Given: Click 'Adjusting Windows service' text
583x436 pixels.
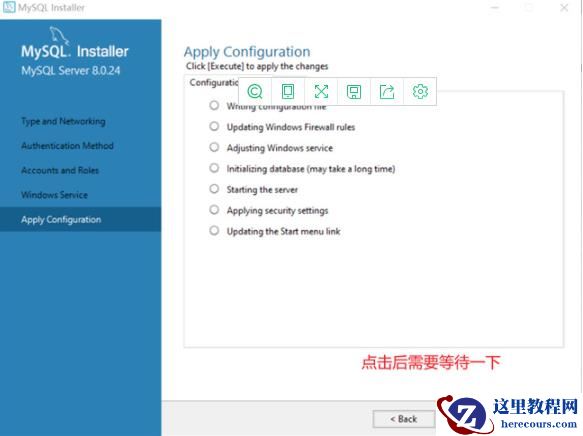Looking at the screenshot, I should pos(280,148).
